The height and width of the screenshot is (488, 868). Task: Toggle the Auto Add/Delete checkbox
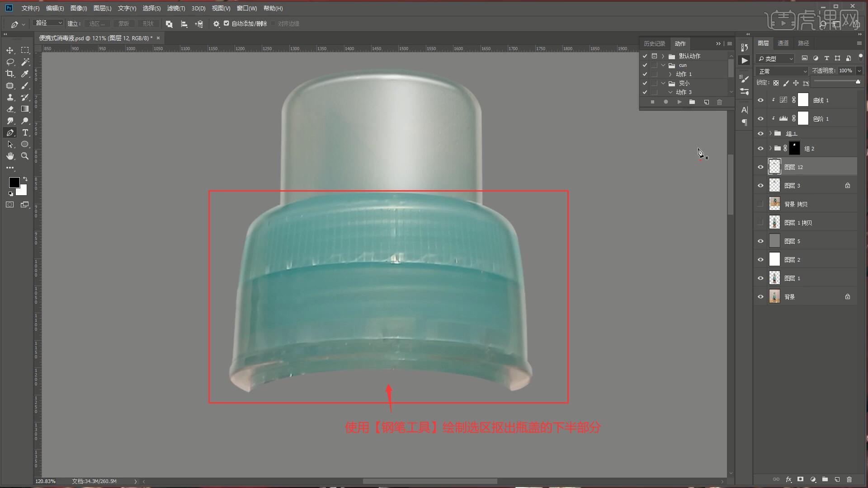coord(226,23)
